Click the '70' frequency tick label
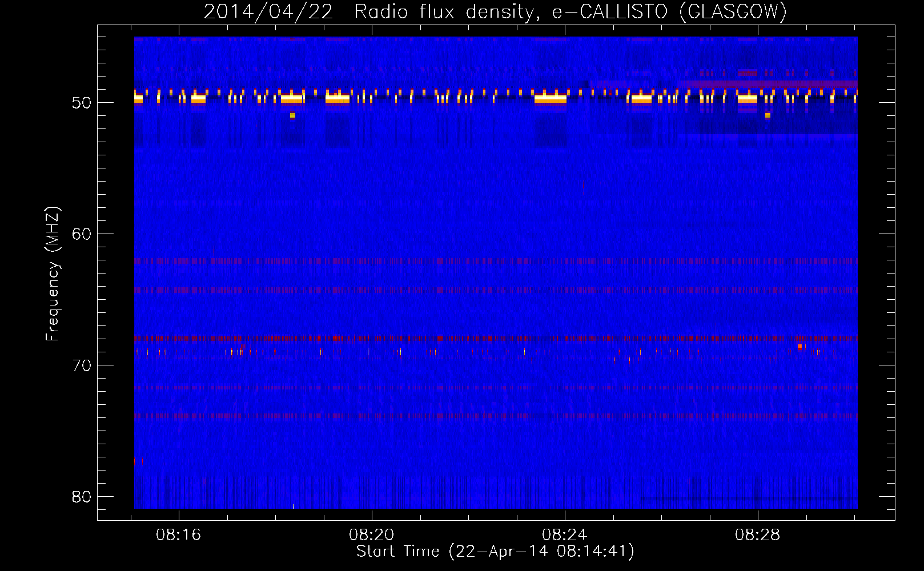Image resolution: width=924 pixels, height=571 pixels. click(x=82, y=365)
